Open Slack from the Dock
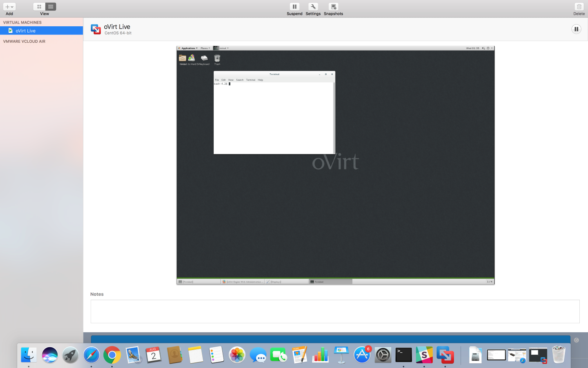Image resolution: width=588 pixels, height=368 pixels. [424, 355]
